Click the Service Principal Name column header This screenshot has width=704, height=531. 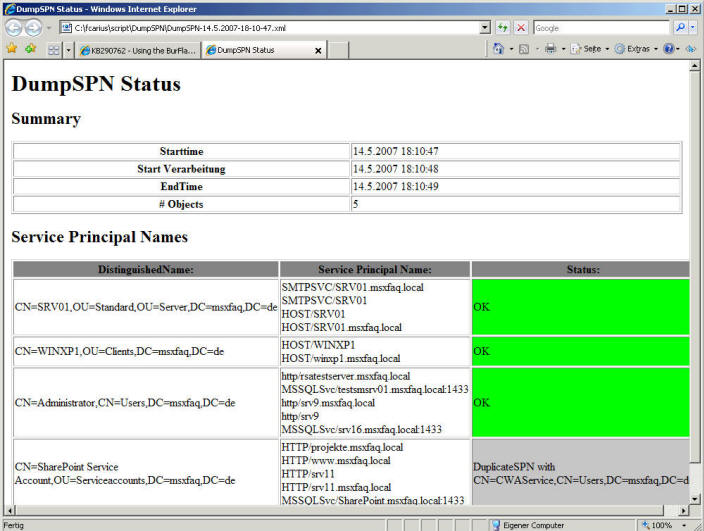point(375,269)
